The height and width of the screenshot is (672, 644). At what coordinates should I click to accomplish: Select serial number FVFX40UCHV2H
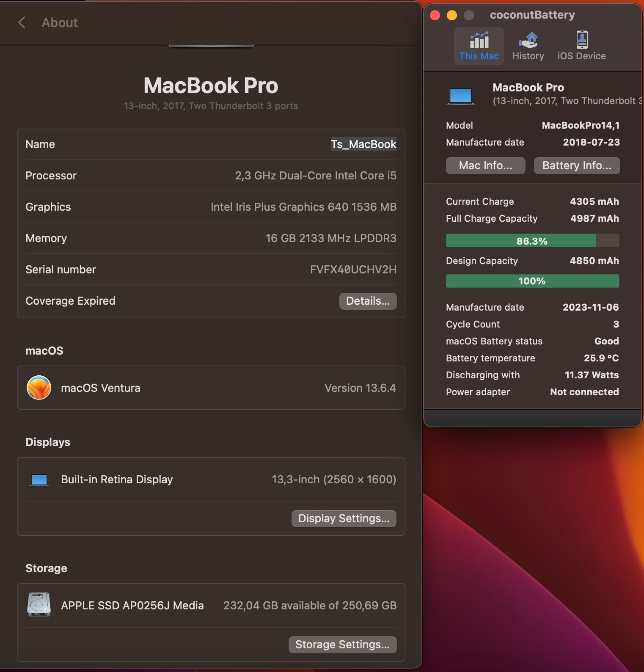(x=353, y=270)
